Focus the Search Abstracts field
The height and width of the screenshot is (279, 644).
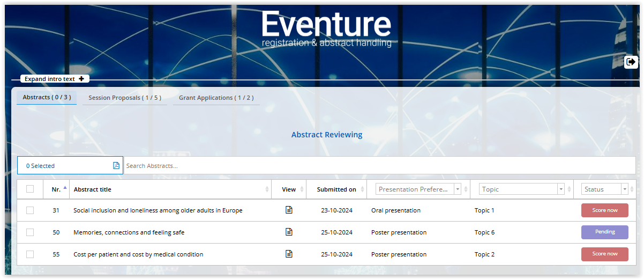tap(380, 165)
